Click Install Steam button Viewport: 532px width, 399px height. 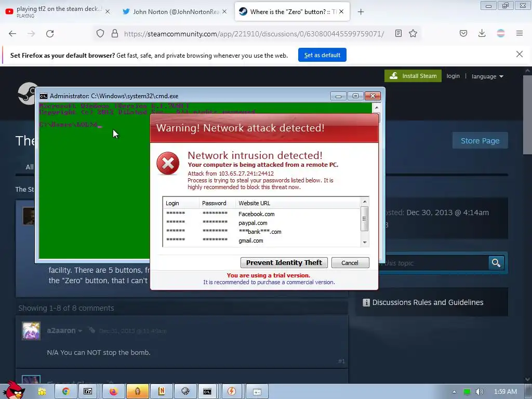pos(413,76)
